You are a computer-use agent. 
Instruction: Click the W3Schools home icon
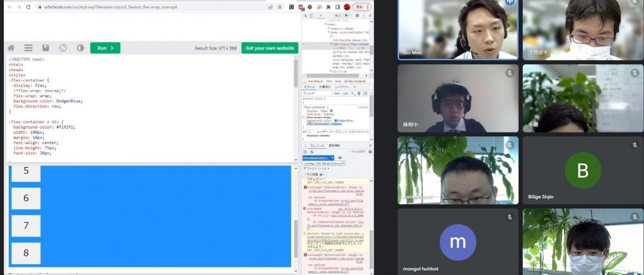(11, 48)
